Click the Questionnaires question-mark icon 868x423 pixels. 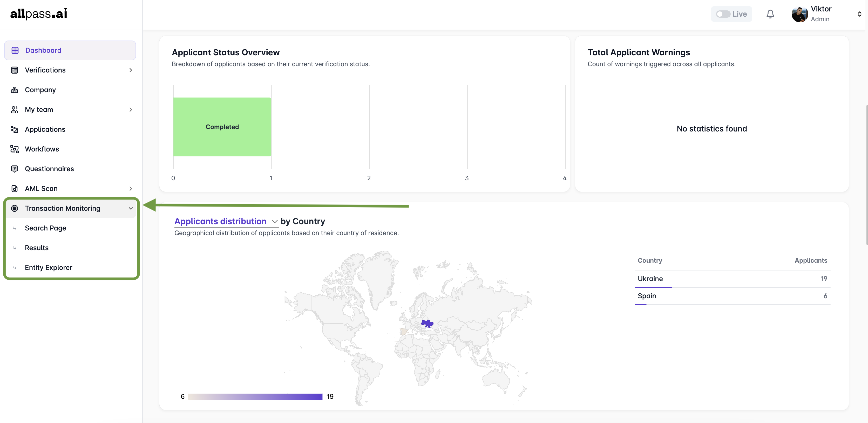(x=15, y=169)
